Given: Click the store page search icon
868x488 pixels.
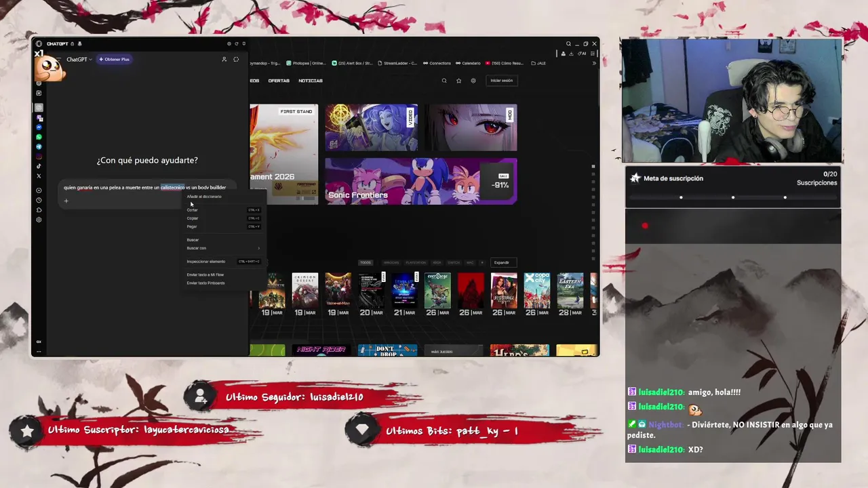Looking at the screenshot, I should coord(444,81).
